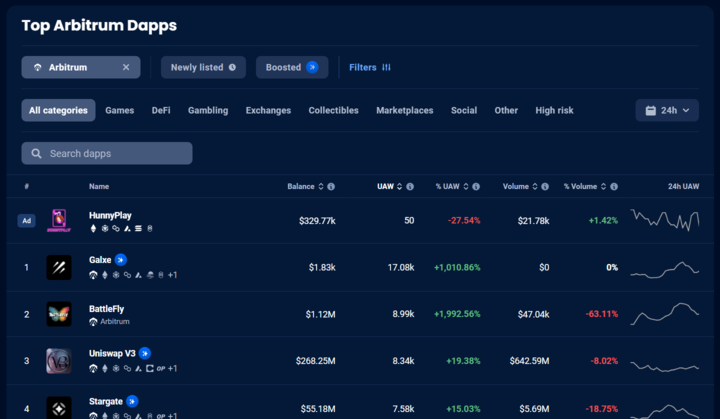Click the Filters sliders icon
The width and height of the screenshot is (720, 419).
click(x=386, y=67)
